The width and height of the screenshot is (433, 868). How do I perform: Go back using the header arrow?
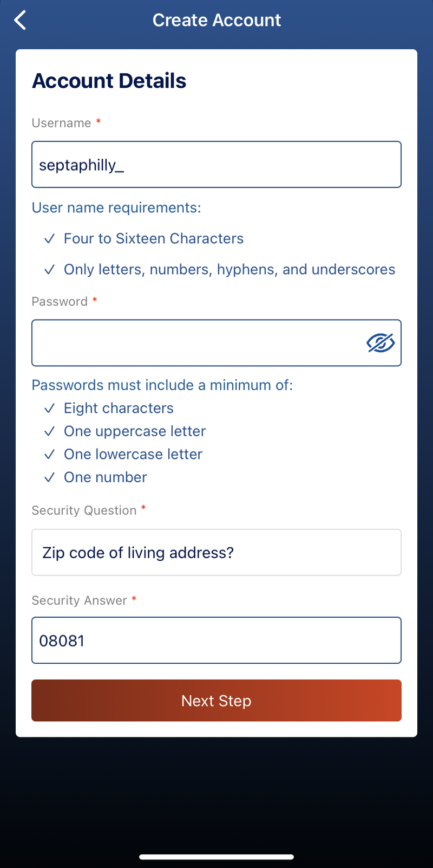point(20,21)
